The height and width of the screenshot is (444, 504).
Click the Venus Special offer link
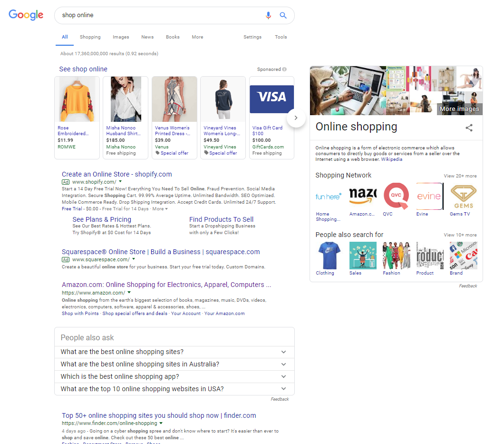(x=174, y=153)
